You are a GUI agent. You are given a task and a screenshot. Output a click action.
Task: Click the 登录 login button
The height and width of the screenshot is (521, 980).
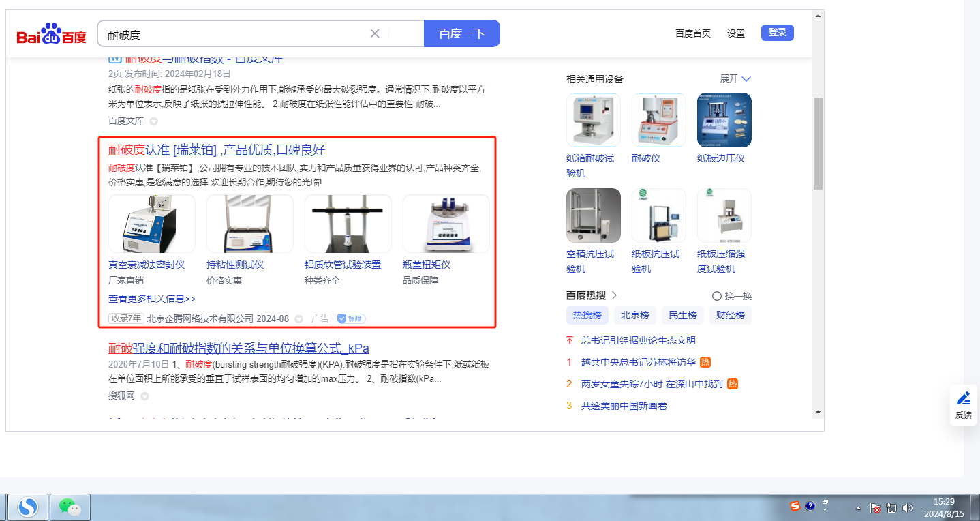[x=778, y=33]
